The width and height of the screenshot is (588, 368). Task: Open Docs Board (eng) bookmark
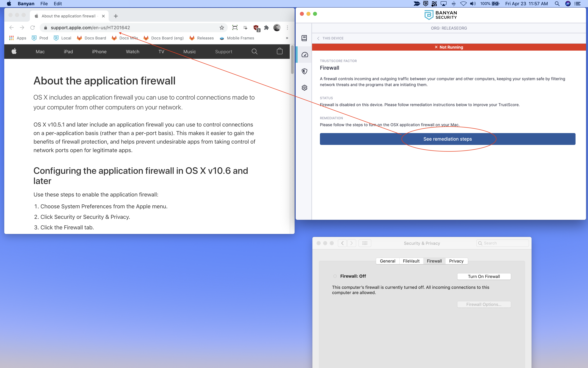(x=164, y=38)
